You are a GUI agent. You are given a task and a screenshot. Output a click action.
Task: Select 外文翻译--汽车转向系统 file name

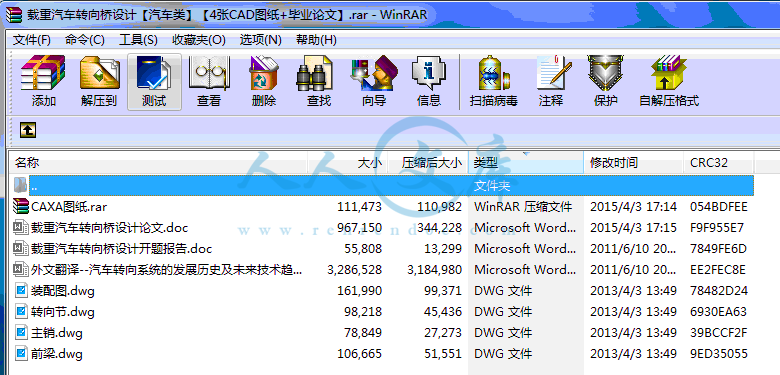[x=167, y=270]
